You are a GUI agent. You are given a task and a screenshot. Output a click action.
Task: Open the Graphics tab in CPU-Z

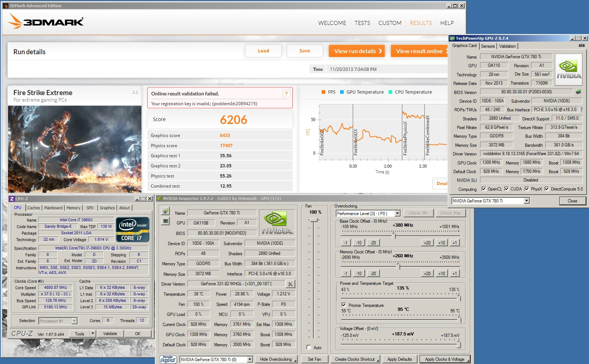point(107,208)
